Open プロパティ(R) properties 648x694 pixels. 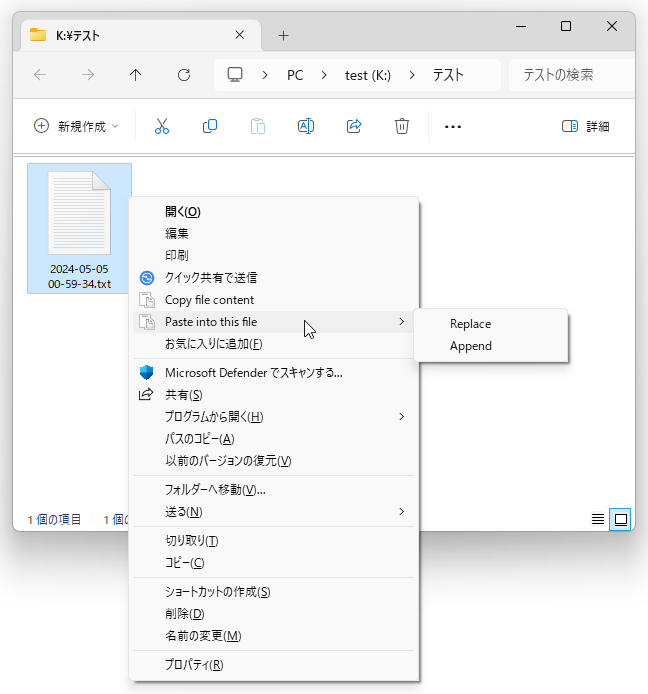(274, 665)
